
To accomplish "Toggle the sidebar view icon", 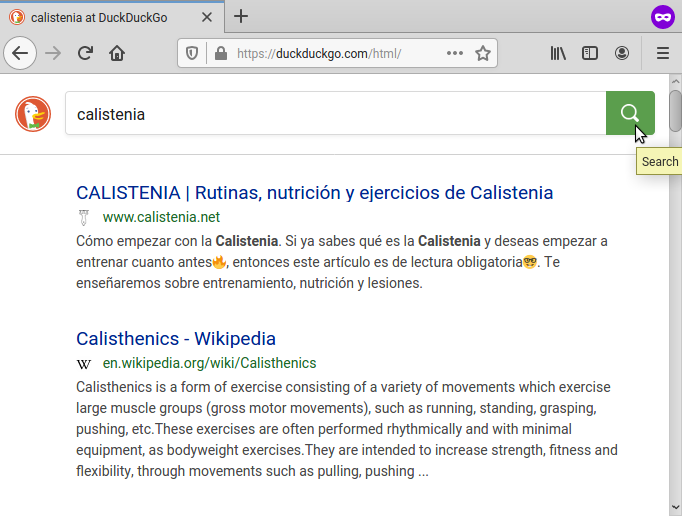I will (590, 54).
